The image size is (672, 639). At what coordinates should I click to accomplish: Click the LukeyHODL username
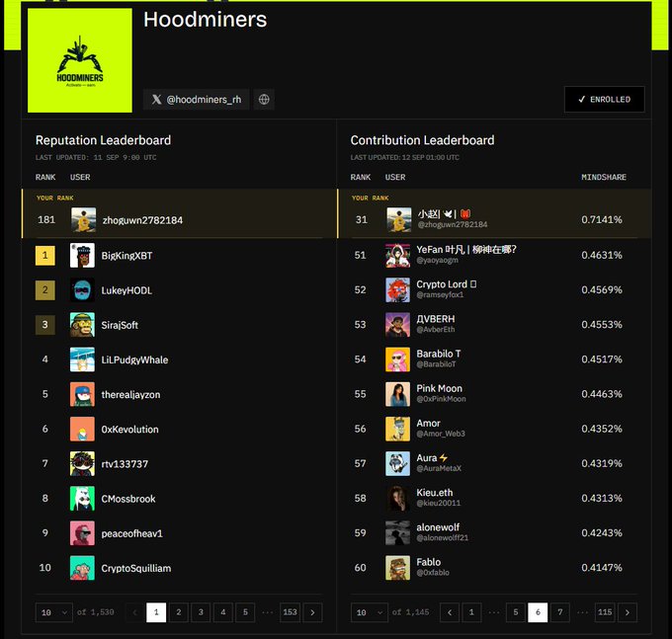pos(126,290)
